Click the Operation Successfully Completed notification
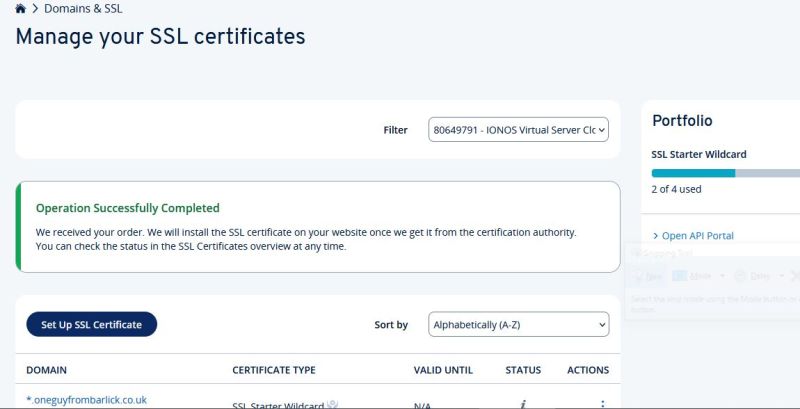800x409 pixels. 318,227
